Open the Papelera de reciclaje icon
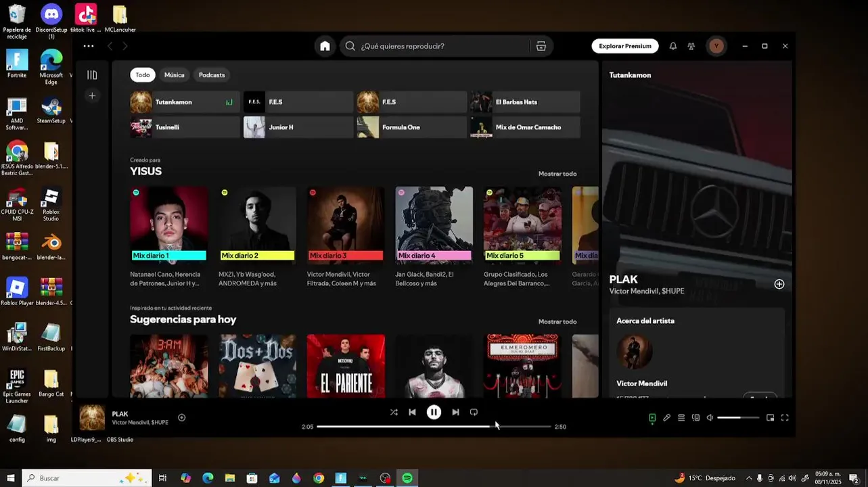 click(x=17, y=22)
